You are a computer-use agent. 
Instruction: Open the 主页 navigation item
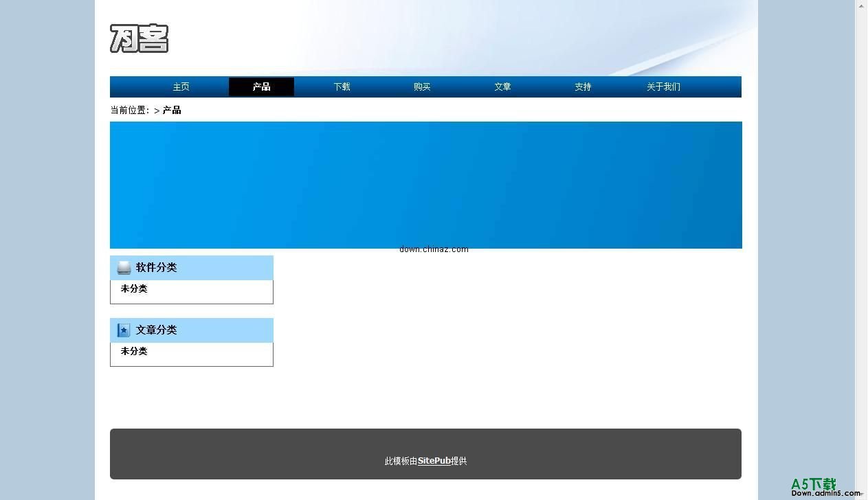[181, 87]
